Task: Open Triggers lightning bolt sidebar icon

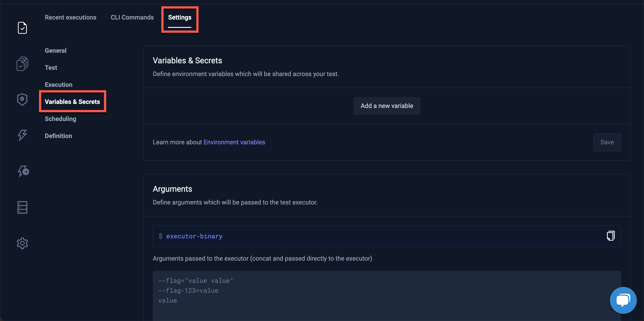Action: [22, 135]
